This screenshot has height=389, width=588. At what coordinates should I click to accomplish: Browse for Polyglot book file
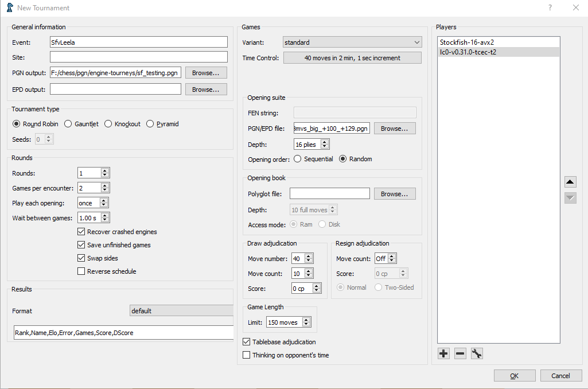point(395,193)
